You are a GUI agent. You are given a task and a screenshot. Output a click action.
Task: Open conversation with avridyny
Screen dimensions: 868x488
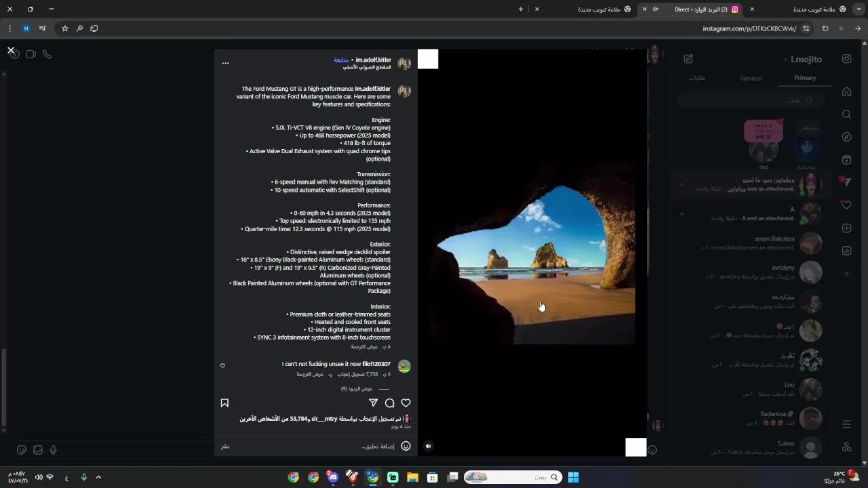point(751,272)
